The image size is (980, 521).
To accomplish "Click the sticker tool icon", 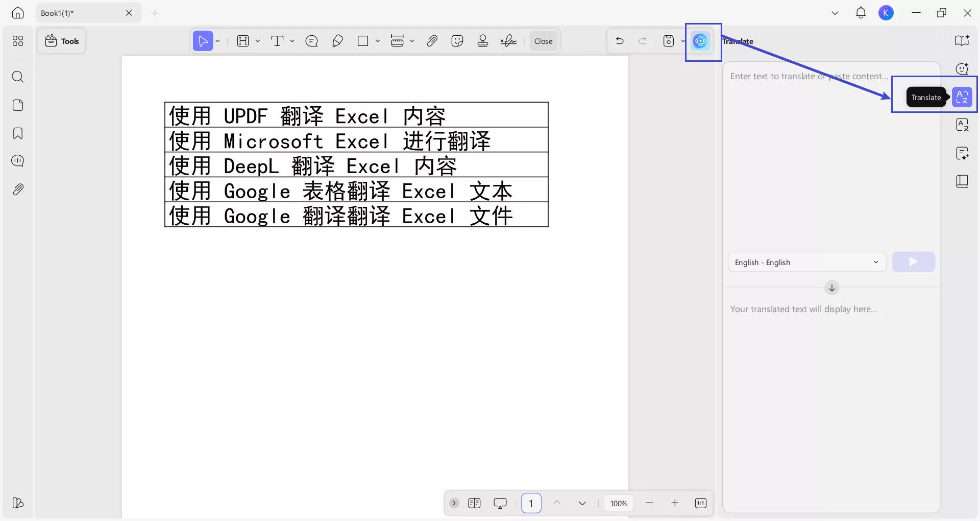I will click(x=457, y=41).
